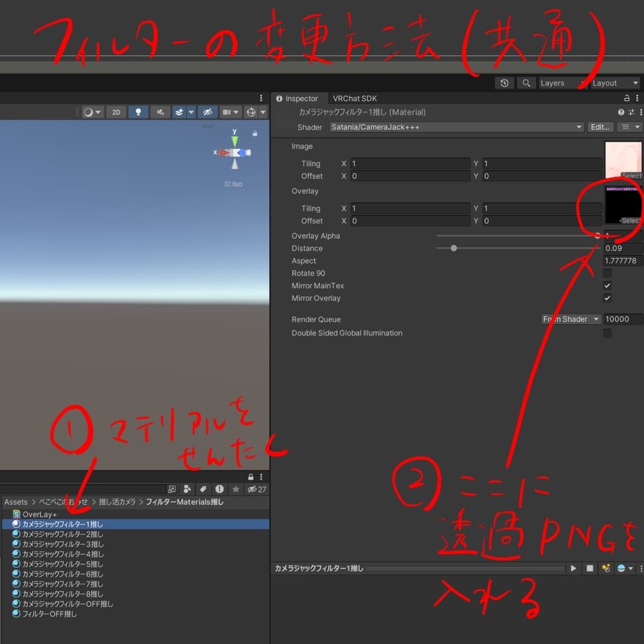Click the Image Tiling X field

pyautogui.click(x=410, y=164)
